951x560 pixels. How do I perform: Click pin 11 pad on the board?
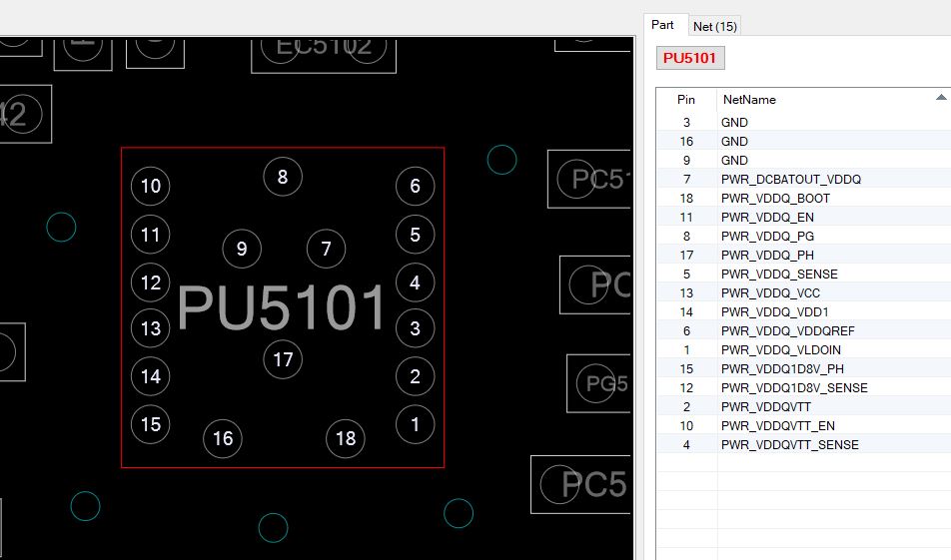151,235
